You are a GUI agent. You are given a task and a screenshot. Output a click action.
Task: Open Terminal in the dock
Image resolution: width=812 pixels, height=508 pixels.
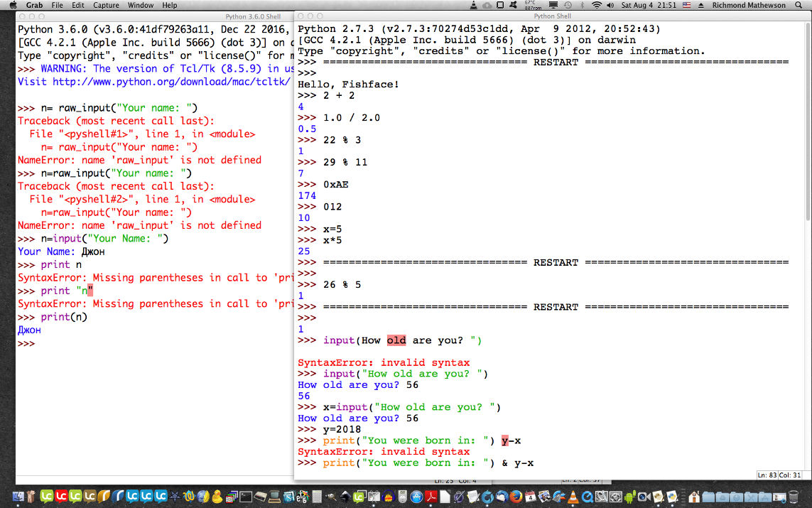[247, 496]
